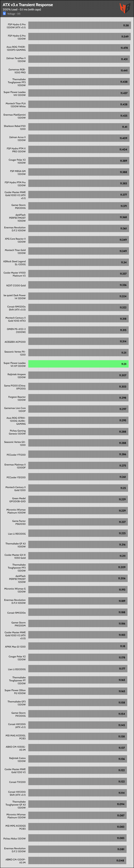This screenshot has width=134, height=868.
Task: Click the 11.58 value on top bar
Action: (x=126, y=26)
